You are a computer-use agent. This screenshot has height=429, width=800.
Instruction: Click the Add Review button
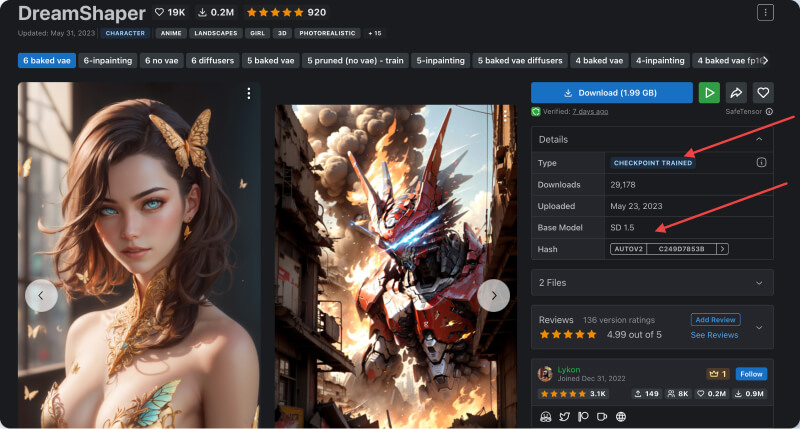[x=715, y=319]
